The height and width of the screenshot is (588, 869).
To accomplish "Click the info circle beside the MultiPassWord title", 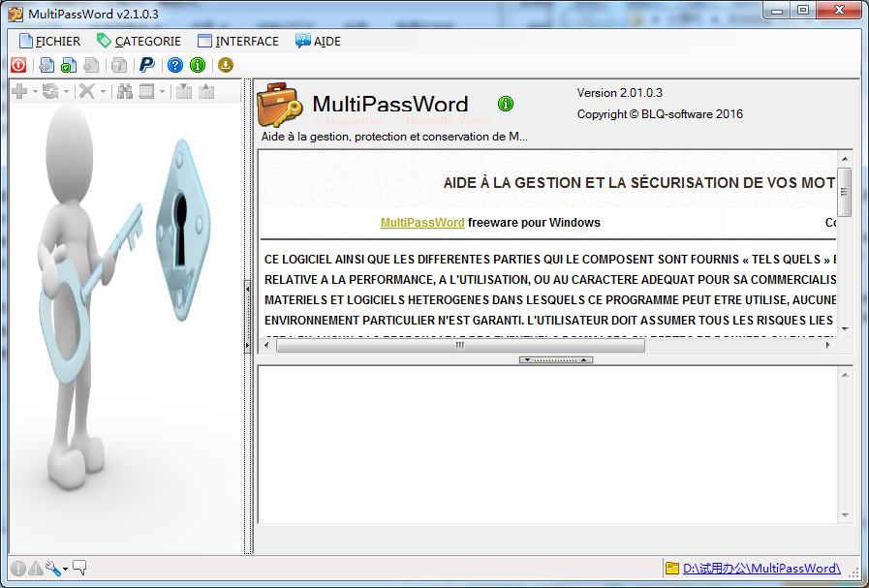I will 505,104.
